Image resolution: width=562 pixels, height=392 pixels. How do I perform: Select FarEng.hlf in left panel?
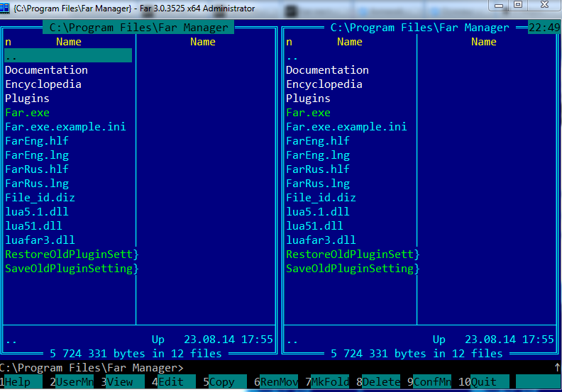(37, 141)
